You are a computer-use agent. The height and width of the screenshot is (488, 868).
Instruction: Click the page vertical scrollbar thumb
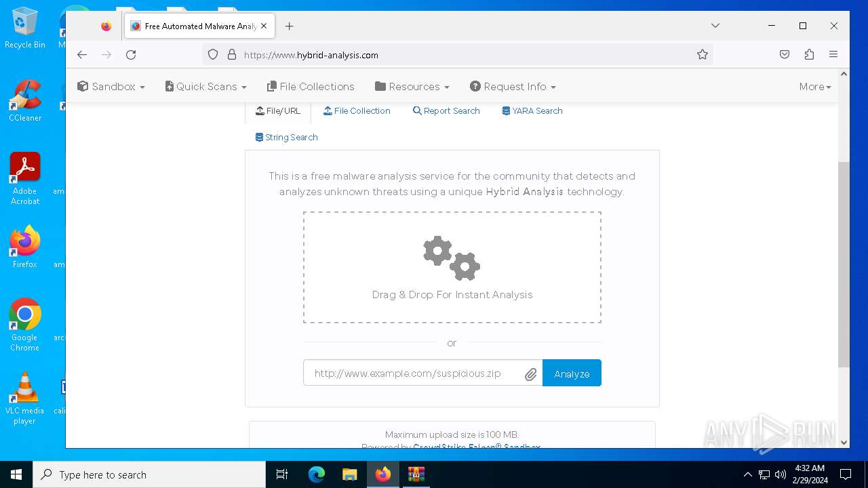(844, 264)
